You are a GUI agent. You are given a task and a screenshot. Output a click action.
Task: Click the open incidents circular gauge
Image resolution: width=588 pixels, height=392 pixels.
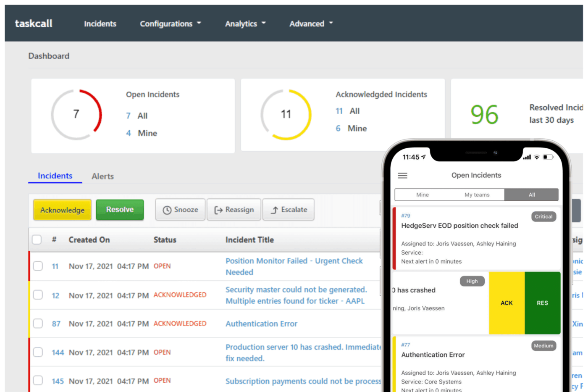[76, 114]
